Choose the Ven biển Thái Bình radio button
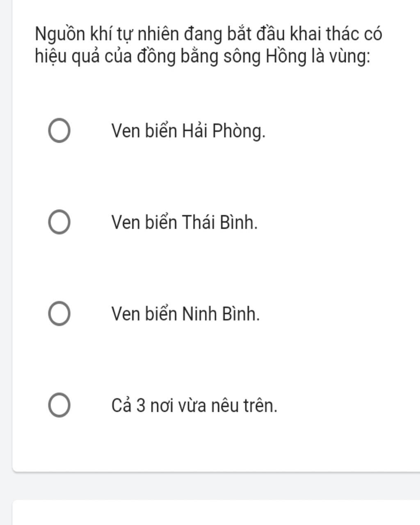420x525 pixels. coord(59,222)
